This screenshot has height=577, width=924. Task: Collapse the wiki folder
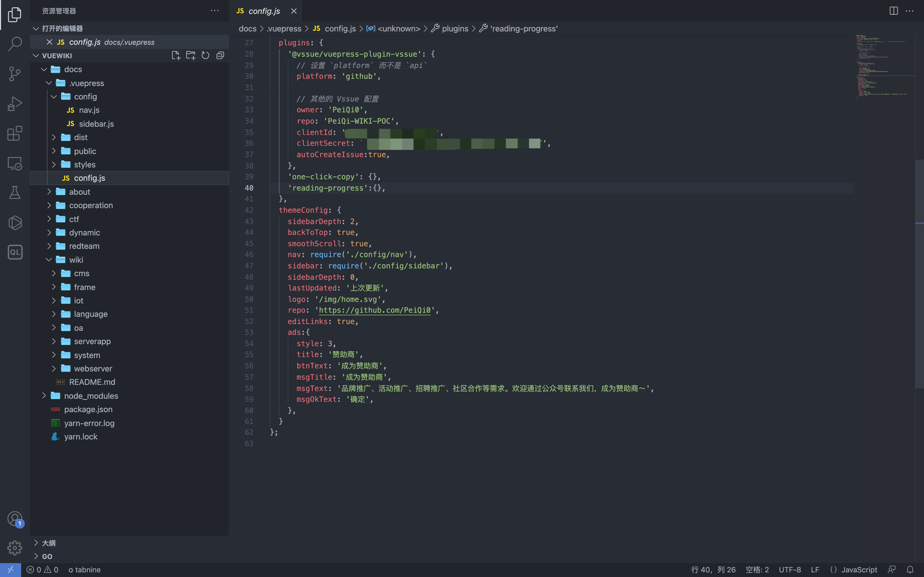(76, 260)
